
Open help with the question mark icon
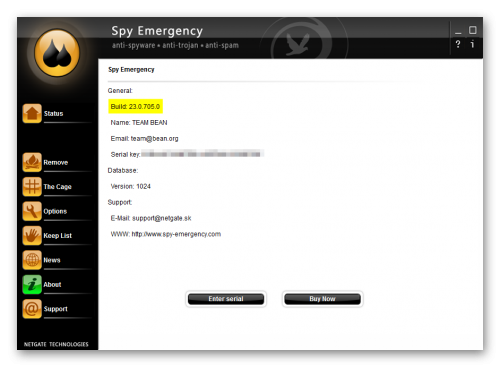(x=458, y=44)
